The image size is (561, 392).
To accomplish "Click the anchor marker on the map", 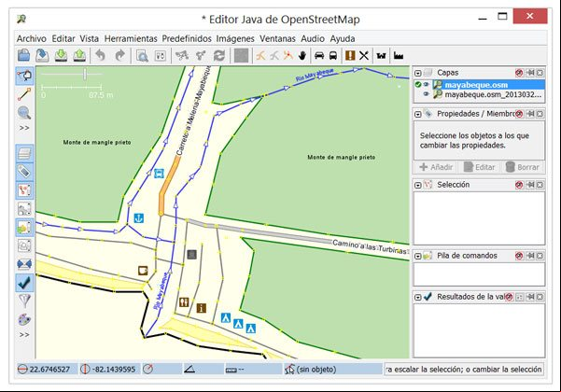I will pos(139,217).
